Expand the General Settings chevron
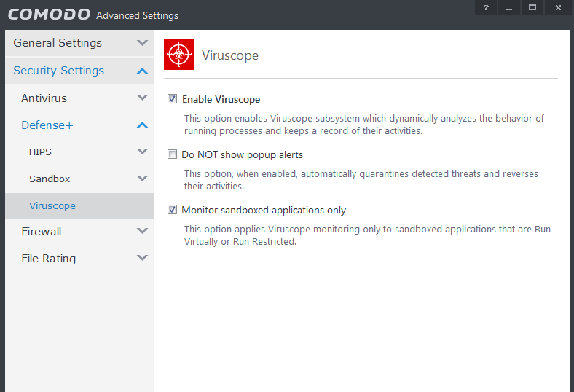Viewport: 574px width, 392px height. pos(142,43)
